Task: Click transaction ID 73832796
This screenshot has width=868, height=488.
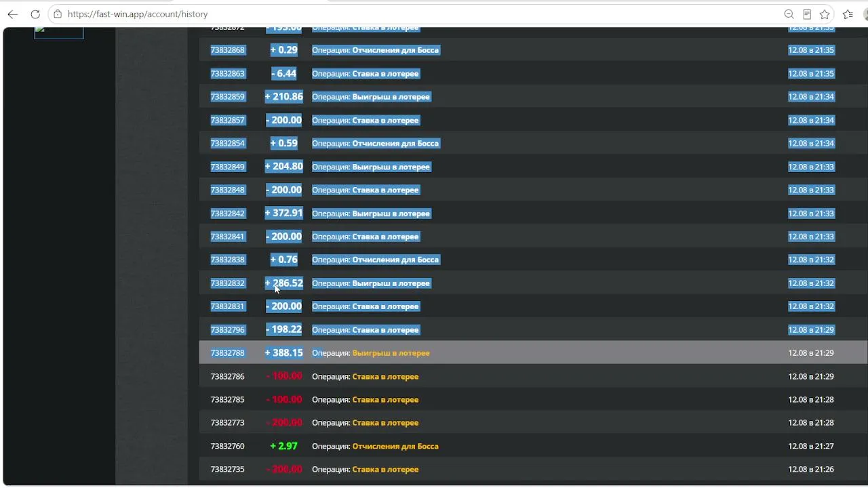Action: [x=228, y=330]
